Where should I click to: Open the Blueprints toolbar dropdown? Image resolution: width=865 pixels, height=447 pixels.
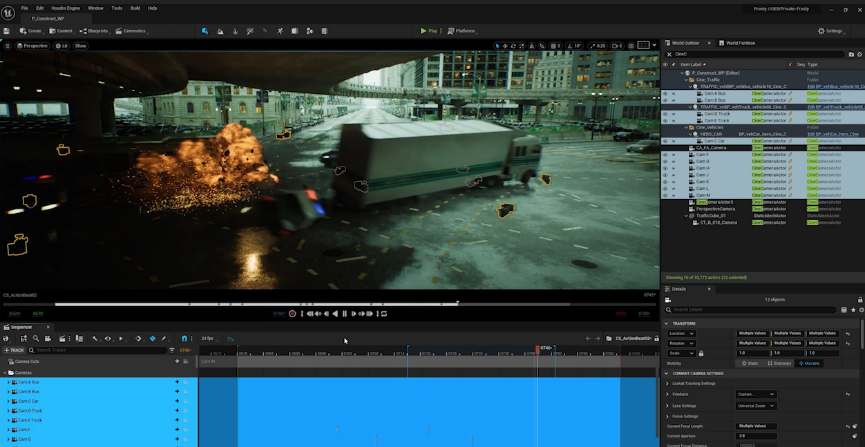tap(97, 31)
